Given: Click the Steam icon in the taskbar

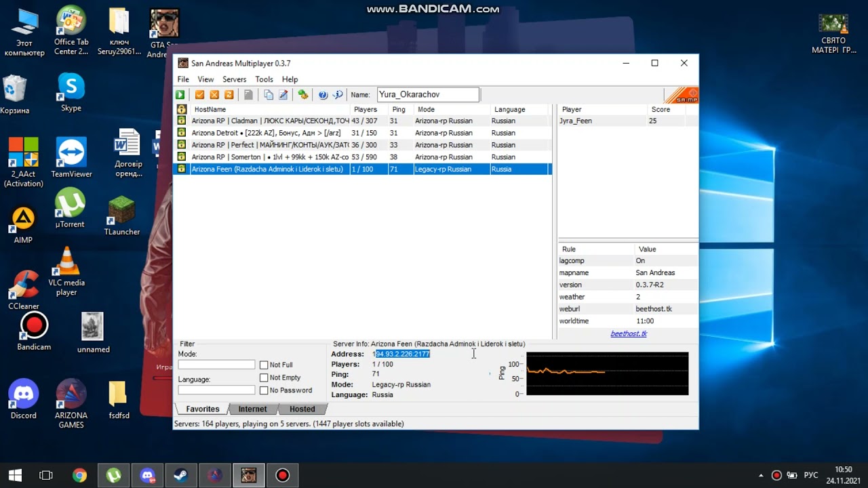Looking at the screenshot, I should 181,475.
